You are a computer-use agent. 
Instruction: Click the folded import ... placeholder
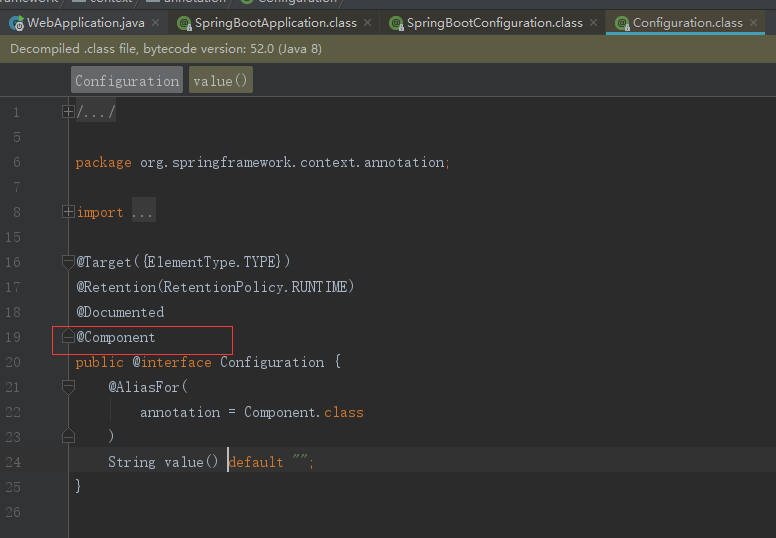[x=144, y=212]
